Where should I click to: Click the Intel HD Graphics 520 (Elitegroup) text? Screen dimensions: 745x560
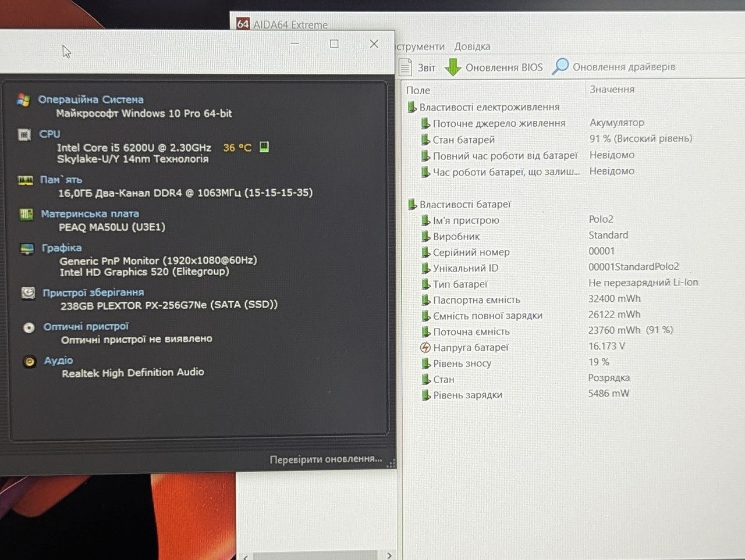[144, 272]
